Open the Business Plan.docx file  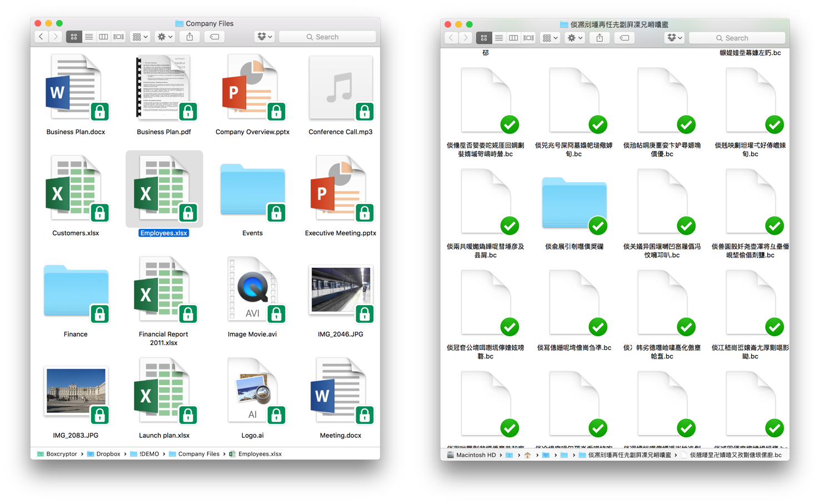click(75, 89)
